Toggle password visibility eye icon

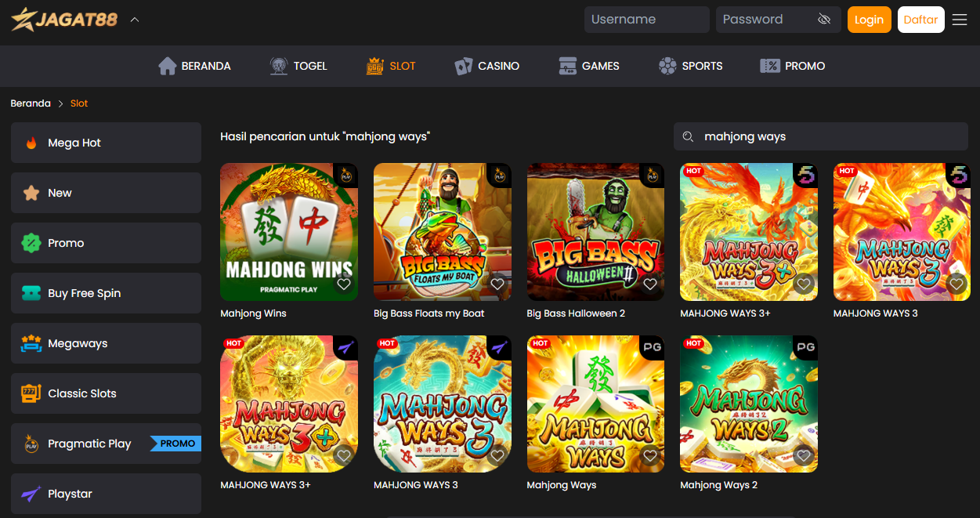823,20
